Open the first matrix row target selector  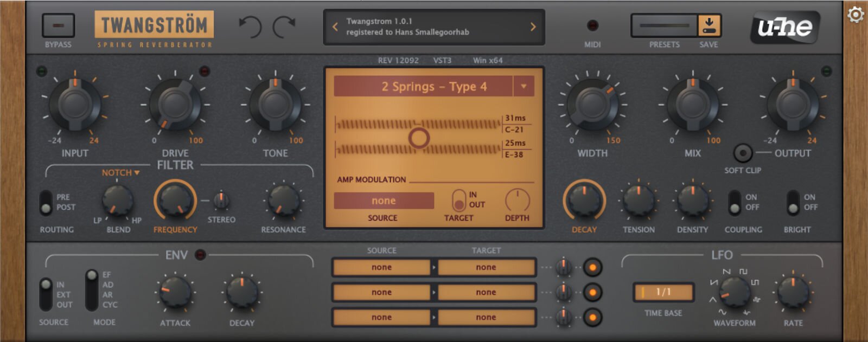pyautogui.click(x=486, y=267)
